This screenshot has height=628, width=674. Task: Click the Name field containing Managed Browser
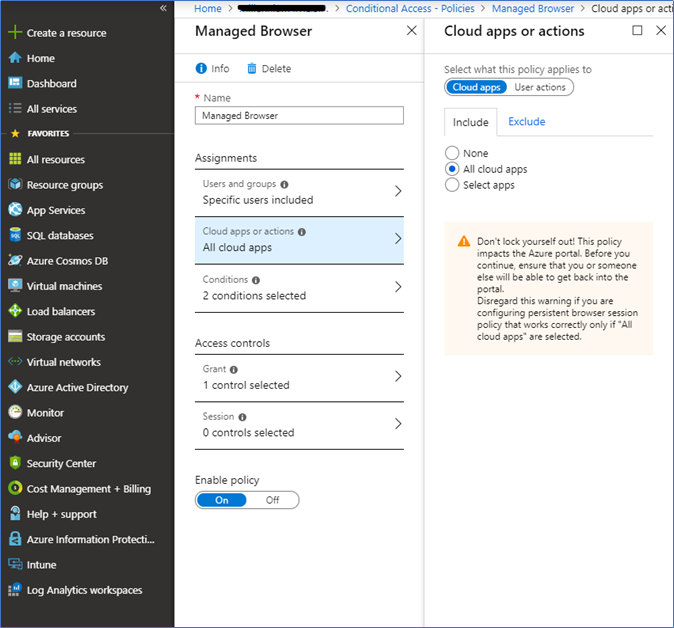tap(299, 116)
